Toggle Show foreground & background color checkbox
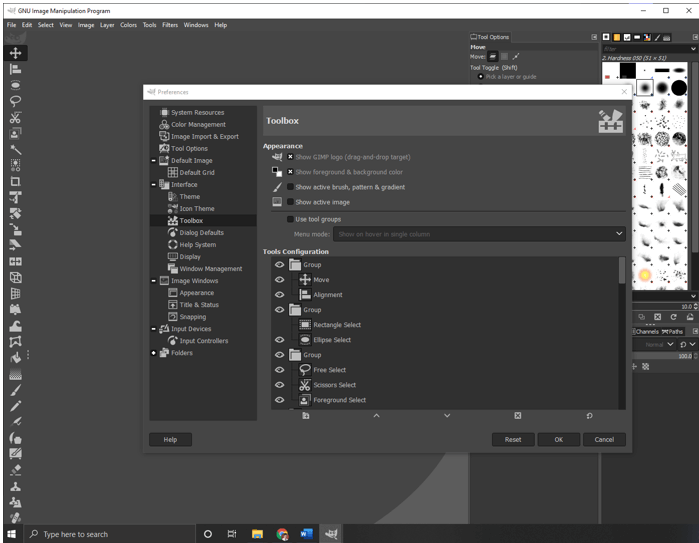This screenshot has height=543, width=699. click(x=290, y=172)
